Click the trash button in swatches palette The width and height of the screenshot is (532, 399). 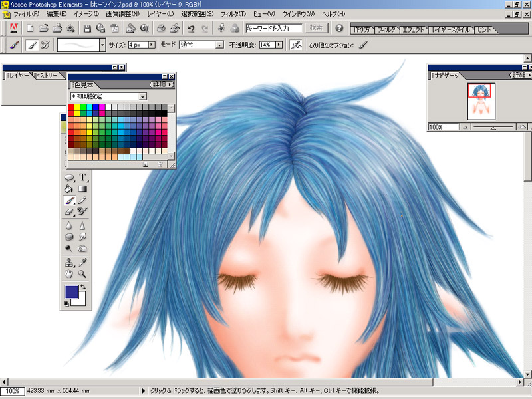pyautogui.click(x=160, y=164)
